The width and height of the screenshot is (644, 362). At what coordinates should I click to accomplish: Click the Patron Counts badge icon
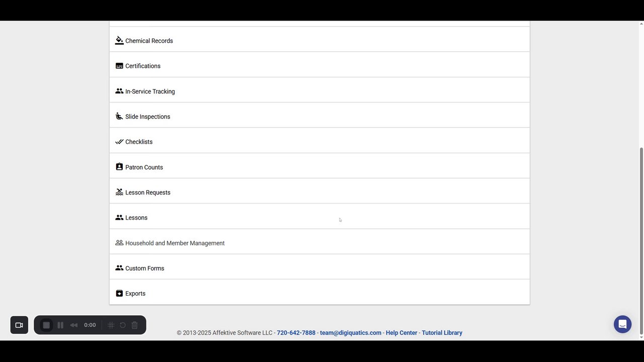[119, 167]
